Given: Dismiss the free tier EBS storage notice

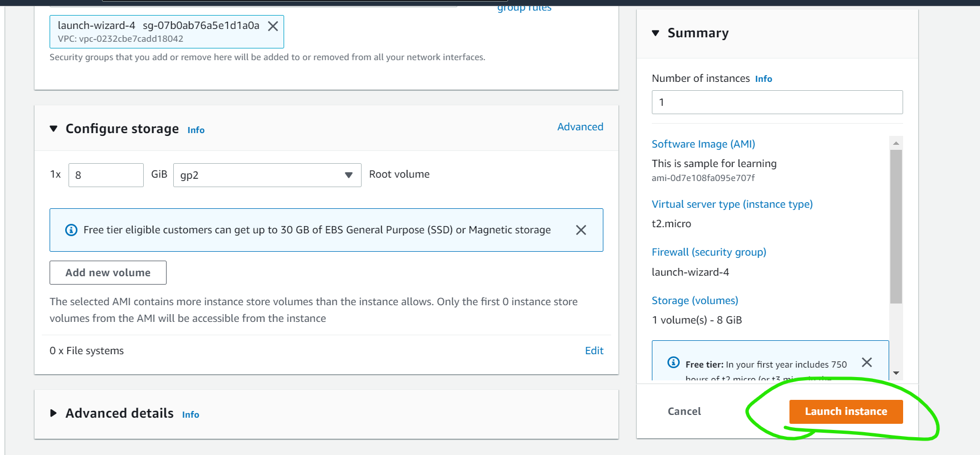Looking at the screenshot, I should (x=581, y=230).
